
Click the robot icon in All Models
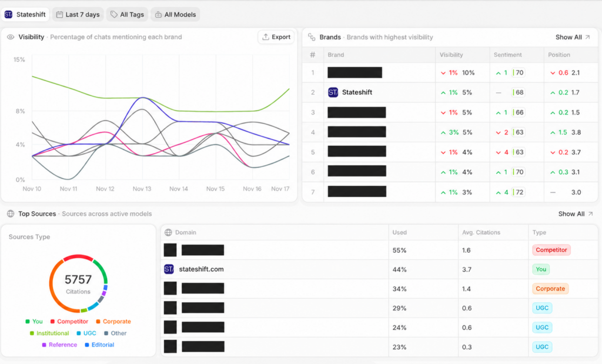tap(158, 15)
